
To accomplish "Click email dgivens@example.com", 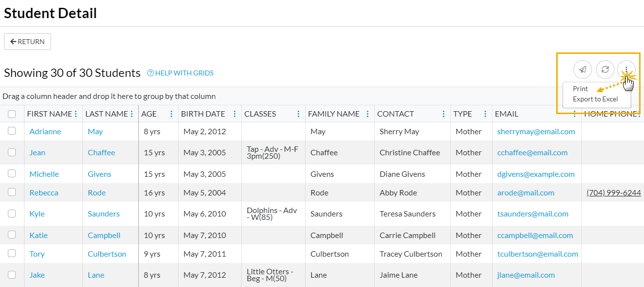I will (536, 174).
